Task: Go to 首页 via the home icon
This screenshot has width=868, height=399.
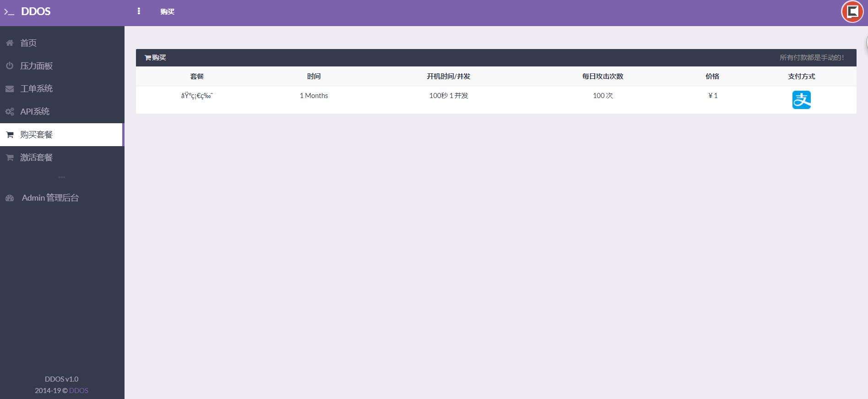Action: (10, 43)
